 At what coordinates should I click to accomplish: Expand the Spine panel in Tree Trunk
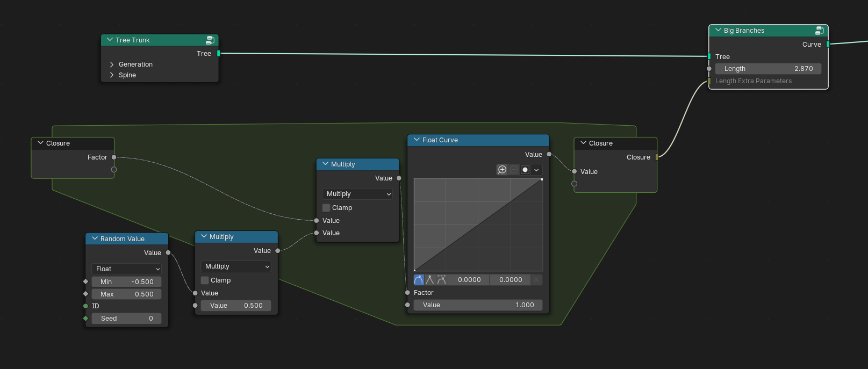pos(123,75)
